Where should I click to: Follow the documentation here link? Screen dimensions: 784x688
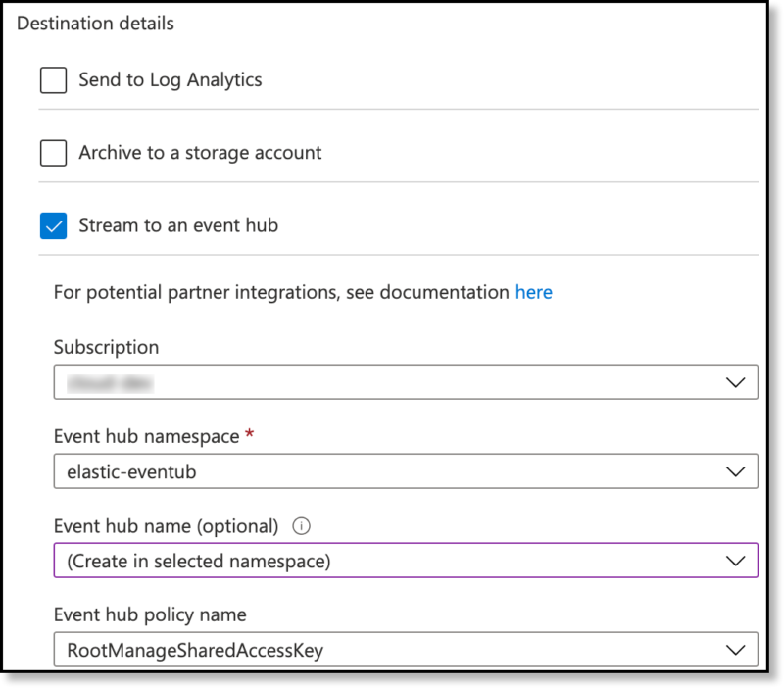tap(534, 292)
